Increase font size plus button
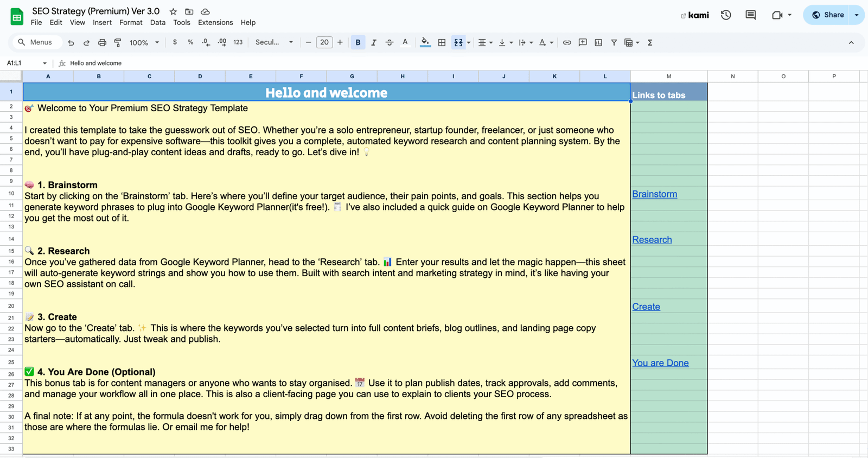868x458 pixels. 340,42
